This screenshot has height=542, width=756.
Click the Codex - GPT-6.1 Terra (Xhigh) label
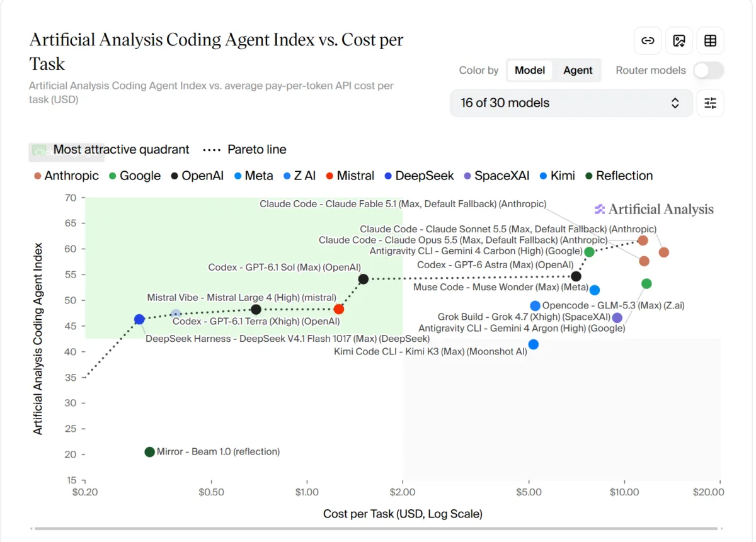[256, 322]
